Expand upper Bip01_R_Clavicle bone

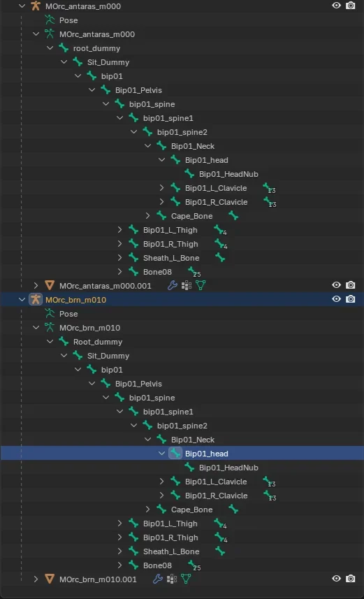coord(161,202)
